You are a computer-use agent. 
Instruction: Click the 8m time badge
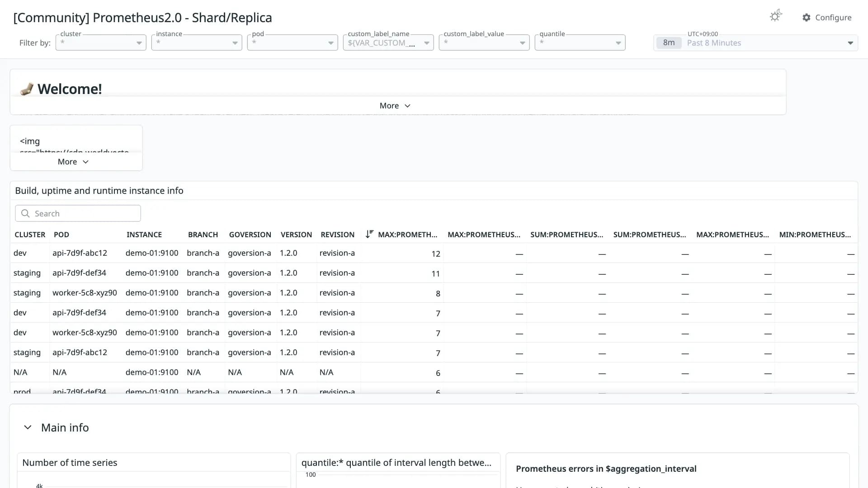click(x=669, y=42)
